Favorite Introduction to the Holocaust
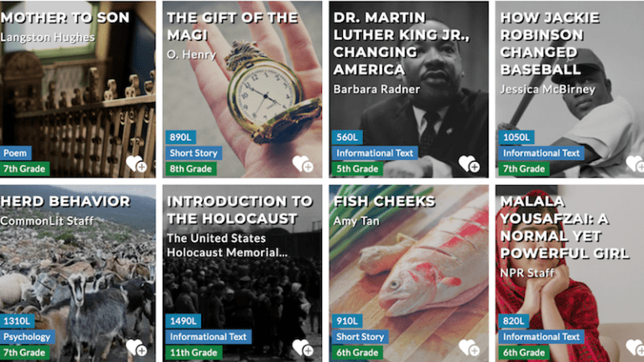The image size is (644, 362). [303, 348]
